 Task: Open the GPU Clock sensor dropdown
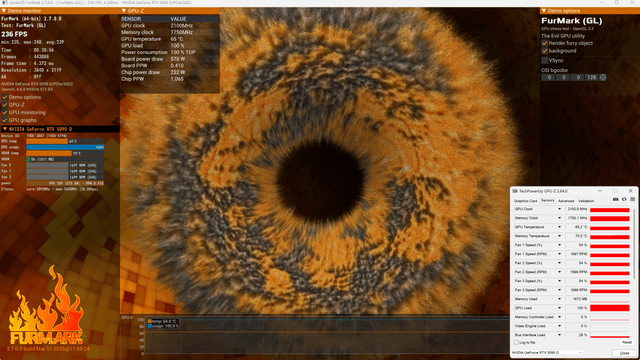pyautogui.click(x=559, y=209)
